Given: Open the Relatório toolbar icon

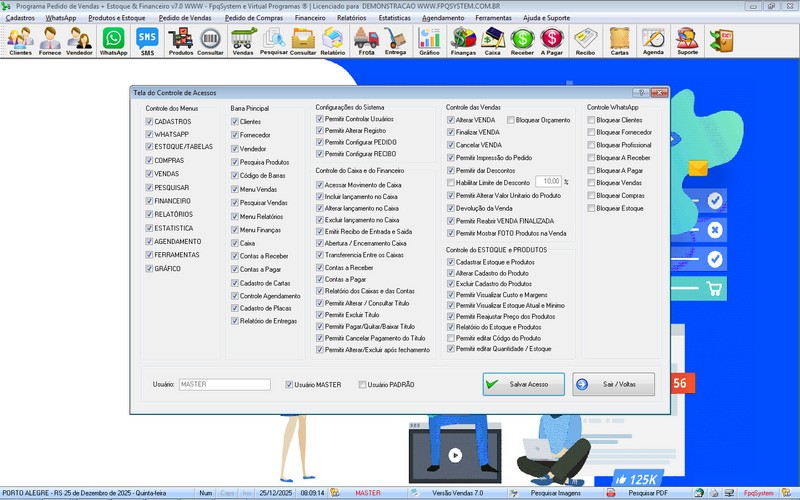Looking at the screenshot, I should pyautogui.click(x=333, y=41).
